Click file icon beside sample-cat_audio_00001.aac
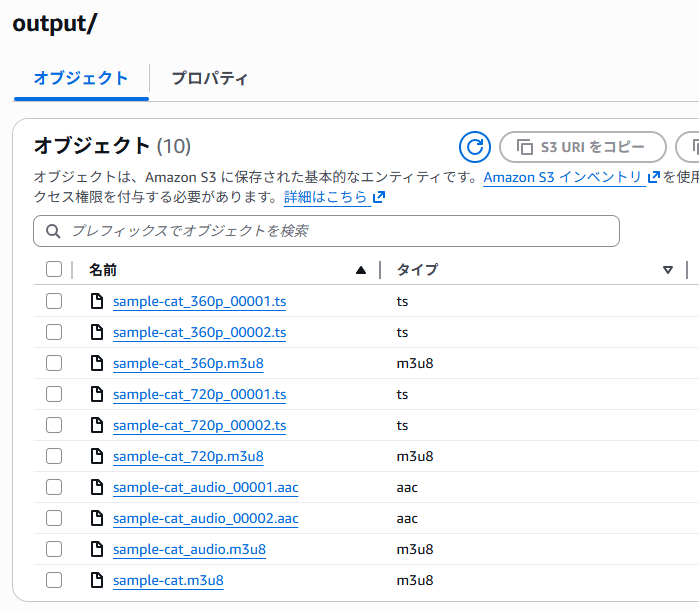 tap(97, 487)
